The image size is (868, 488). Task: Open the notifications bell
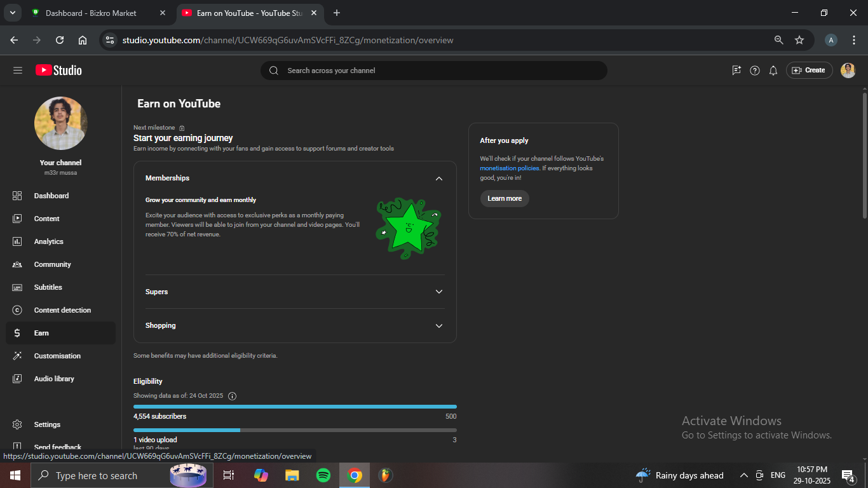(x=773, y=71)
